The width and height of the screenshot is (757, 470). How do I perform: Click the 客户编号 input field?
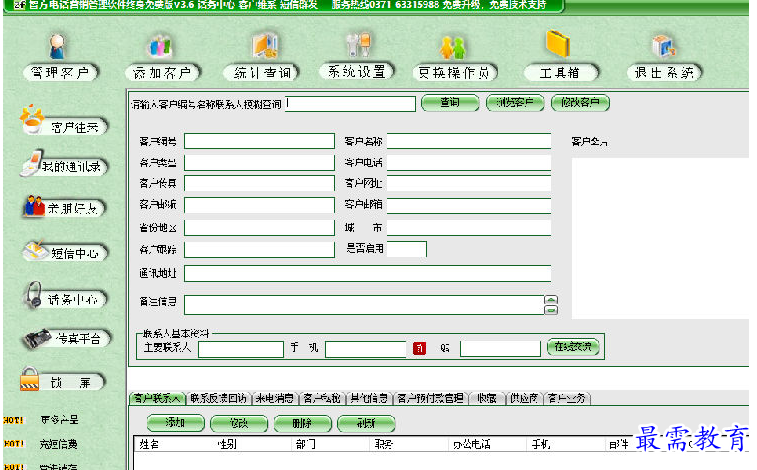pyautogui.click(x=259, y=141)
